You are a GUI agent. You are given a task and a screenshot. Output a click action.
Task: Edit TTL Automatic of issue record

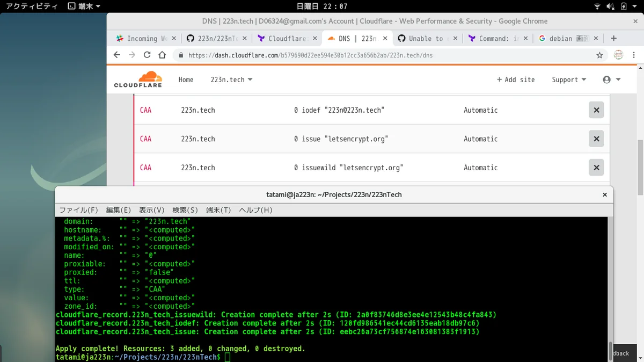(480, 139)
